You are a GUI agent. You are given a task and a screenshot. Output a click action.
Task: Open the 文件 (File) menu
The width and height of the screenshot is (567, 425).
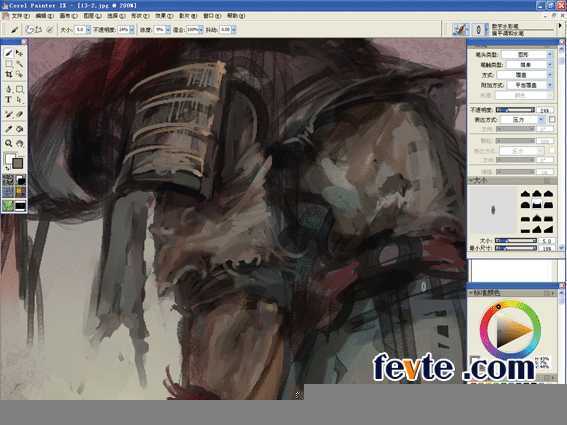20,16
